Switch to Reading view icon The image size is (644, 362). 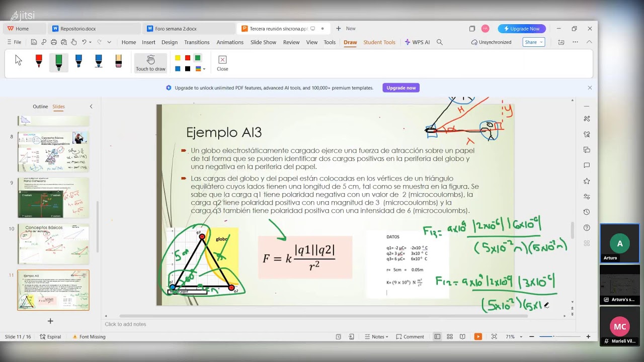[x=462, y=337]
